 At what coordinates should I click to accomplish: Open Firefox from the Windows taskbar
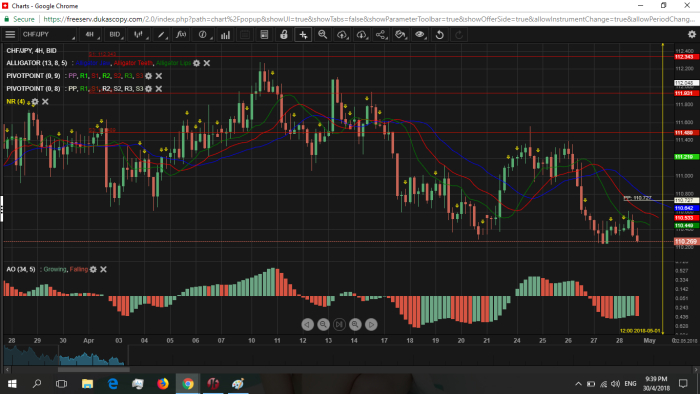(x=163, y=383)
